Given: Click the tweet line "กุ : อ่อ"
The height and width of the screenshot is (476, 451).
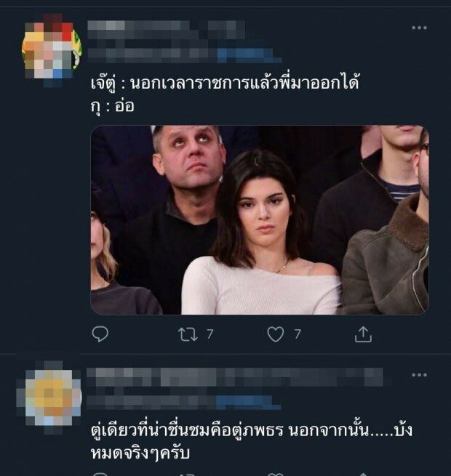Looking at the screenshot, I should pyautogui.click(x=113, y=106).
